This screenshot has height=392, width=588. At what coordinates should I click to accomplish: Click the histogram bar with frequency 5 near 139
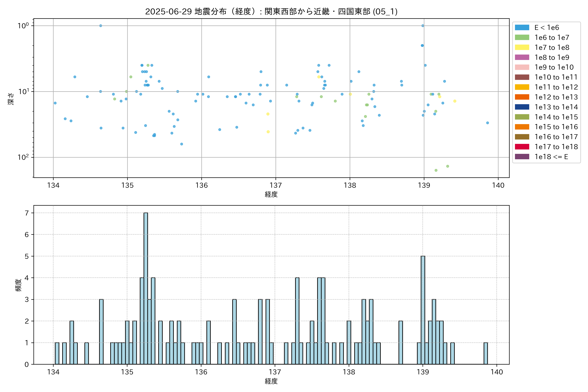point(423,310)
